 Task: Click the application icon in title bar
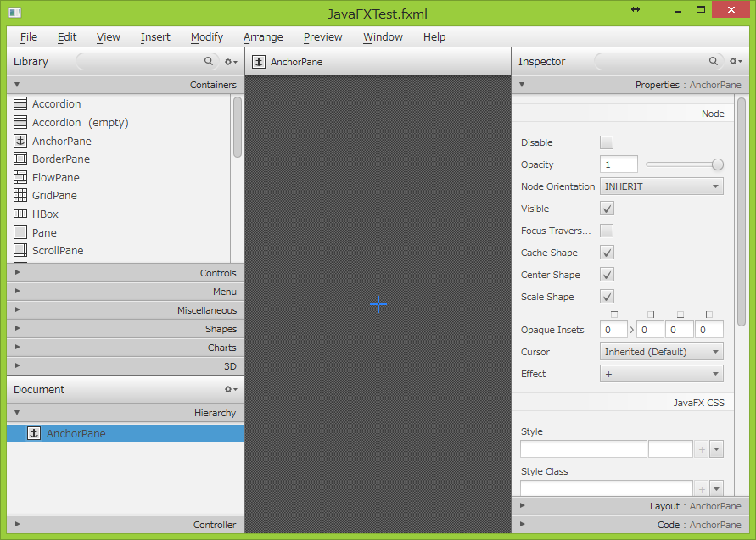15,13
